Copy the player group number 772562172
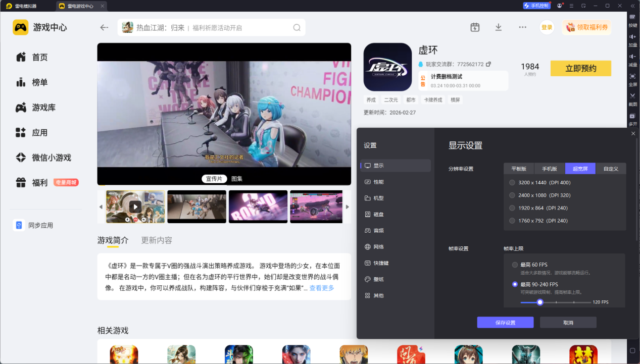 click(488, 64)
